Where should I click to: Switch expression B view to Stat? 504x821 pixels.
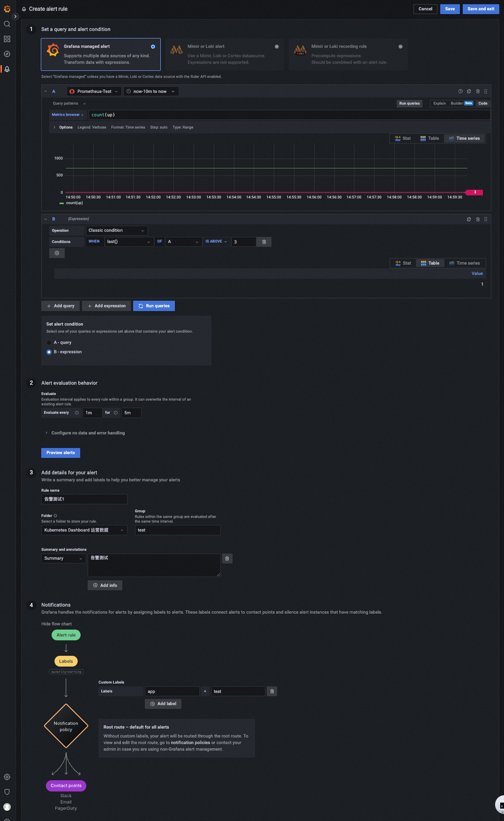click(x=403, y=264)
